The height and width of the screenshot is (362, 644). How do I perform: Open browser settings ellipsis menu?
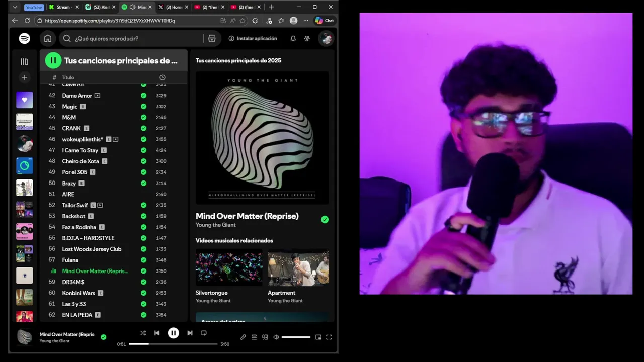306,21
